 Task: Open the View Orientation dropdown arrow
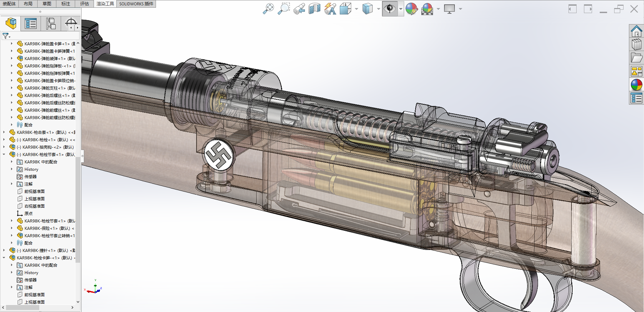click(356, 9)
